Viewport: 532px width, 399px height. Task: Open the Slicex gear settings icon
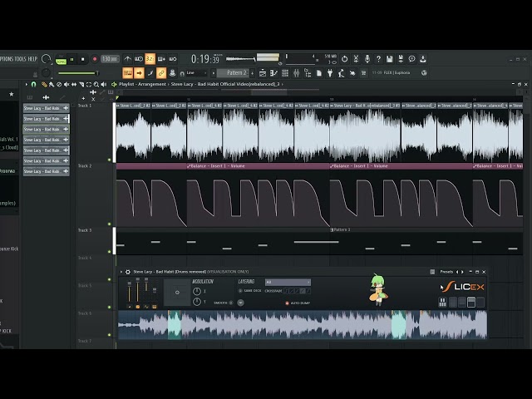(128, 272)
